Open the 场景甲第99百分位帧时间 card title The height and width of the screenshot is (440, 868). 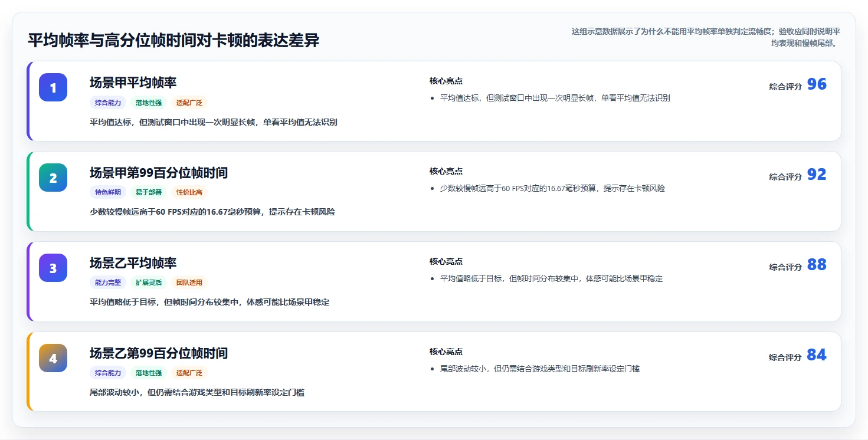159,173
